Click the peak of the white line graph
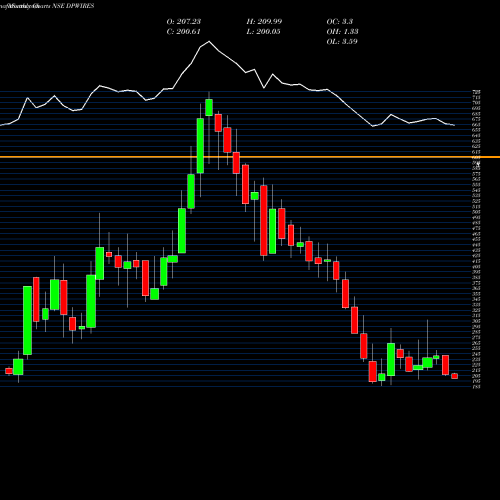500x500 pixels. tap(209, 41)
